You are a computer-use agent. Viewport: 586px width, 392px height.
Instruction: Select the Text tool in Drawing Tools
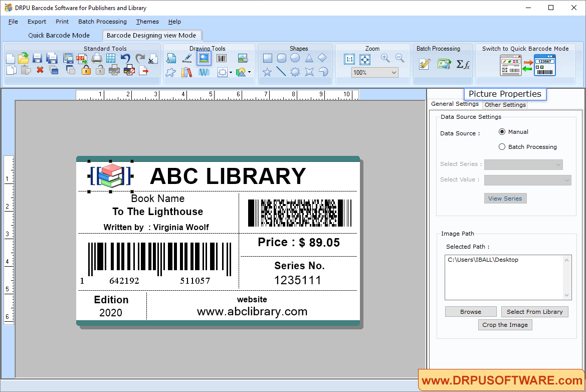[170, 58]
